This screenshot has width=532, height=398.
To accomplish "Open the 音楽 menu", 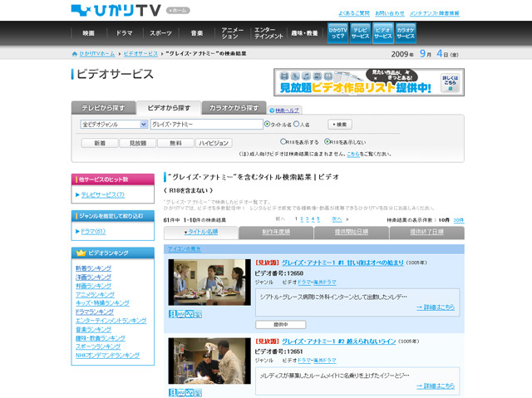I will click(197, 33).
